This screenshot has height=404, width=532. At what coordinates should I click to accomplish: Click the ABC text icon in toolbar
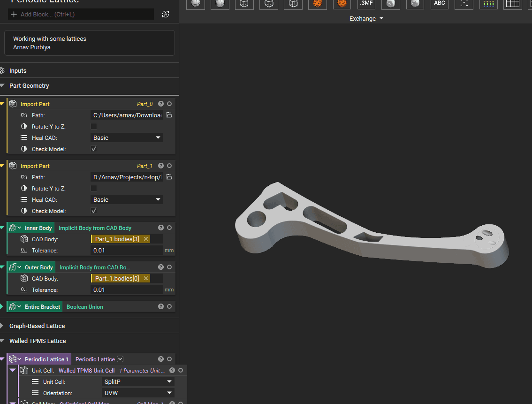click(x=439, y=4)
